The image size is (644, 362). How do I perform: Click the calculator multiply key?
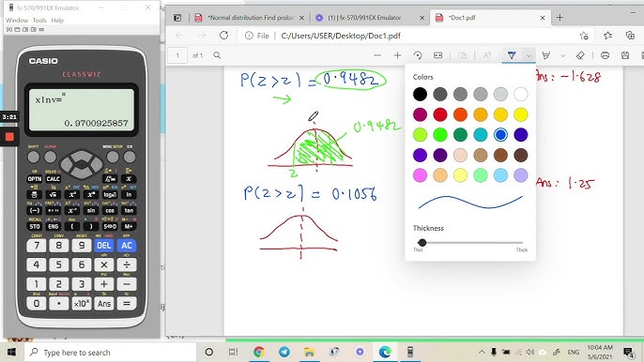(x=104, y=264)
